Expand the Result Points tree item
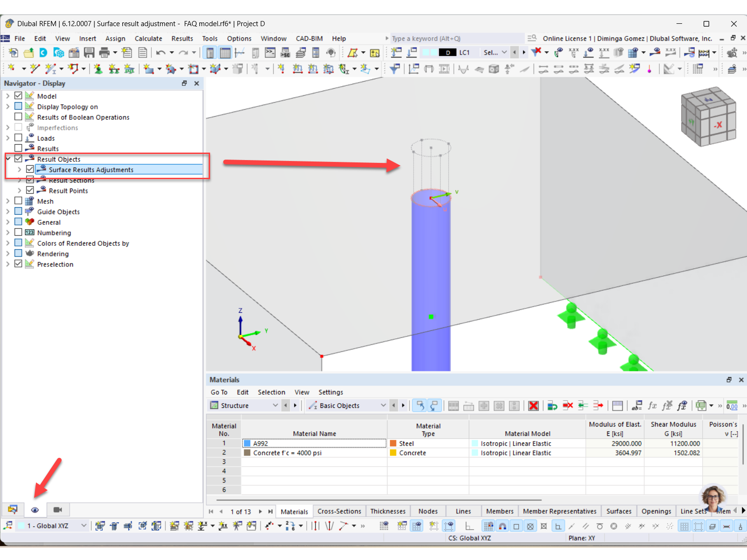The image size is (747, 560). click(x=19, y=190)
